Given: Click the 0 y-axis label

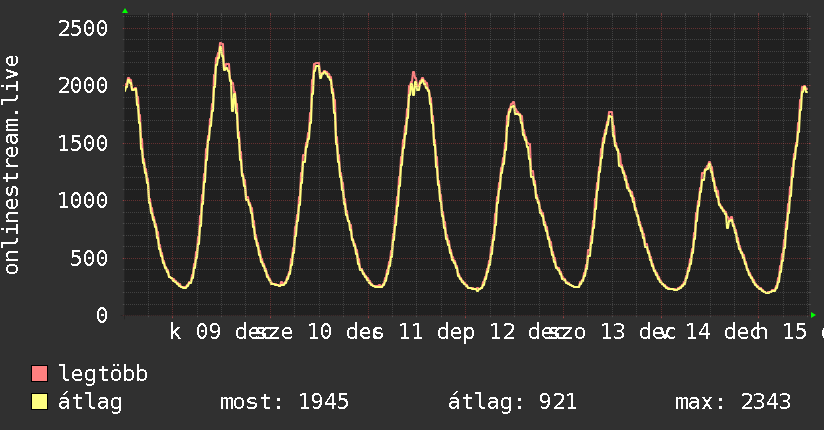Looking at the screenshot, I should [x=101, y=315].
